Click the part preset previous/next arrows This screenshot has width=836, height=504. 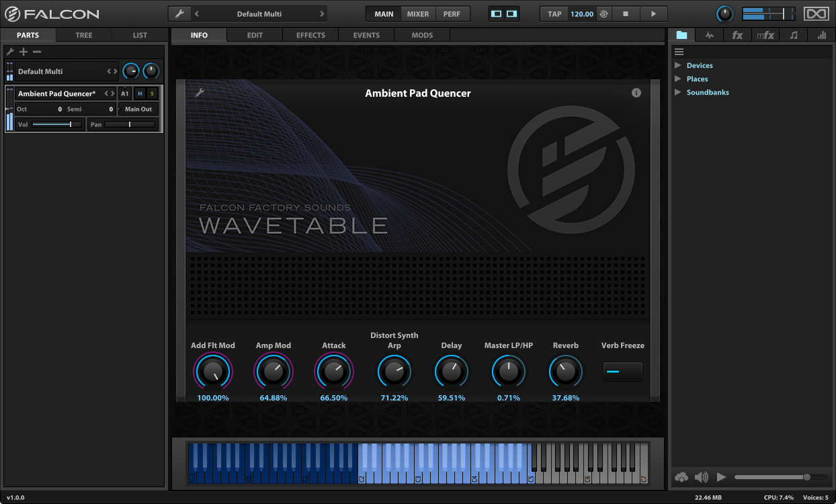(109, 93)
